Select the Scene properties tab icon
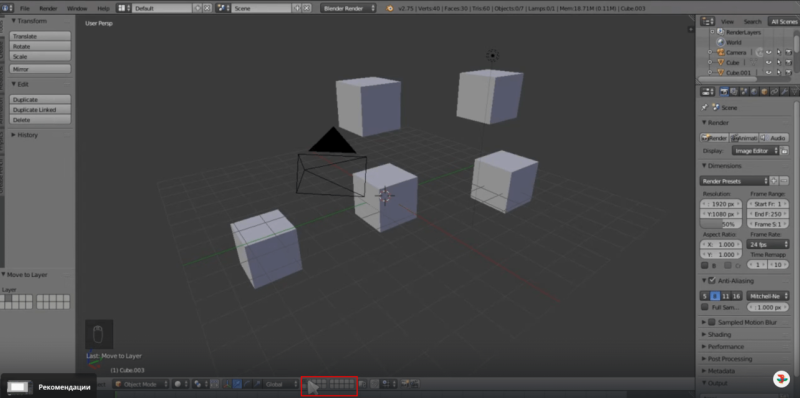Screen dimensions: 800x398 tap(744, 92)
